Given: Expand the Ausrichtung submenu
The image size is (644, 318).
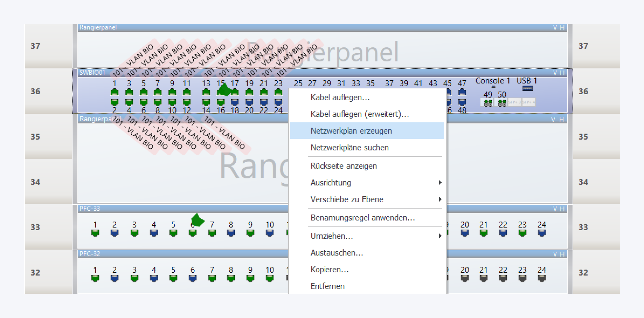Looking at the screenshot, I should pos(330,182).
